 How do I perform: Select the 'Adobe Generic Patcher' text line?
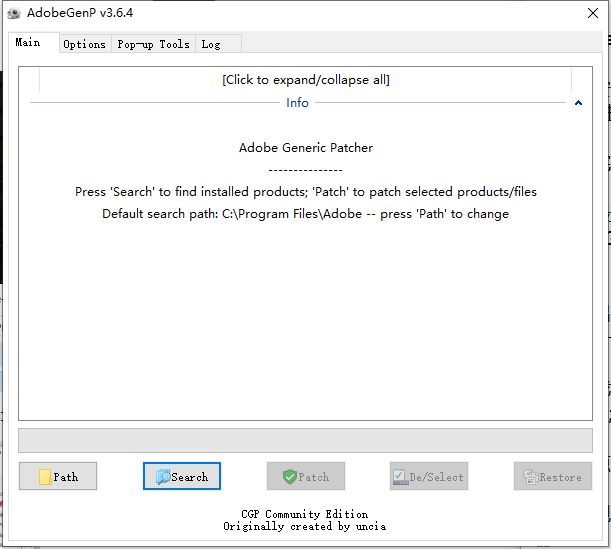[x=305, y=148]
